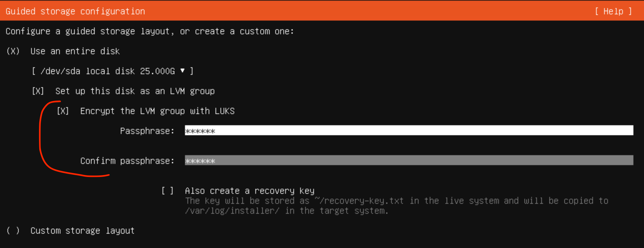
Task: Click the "Guided storage configuration" header title
Action: tap(75, 12)
